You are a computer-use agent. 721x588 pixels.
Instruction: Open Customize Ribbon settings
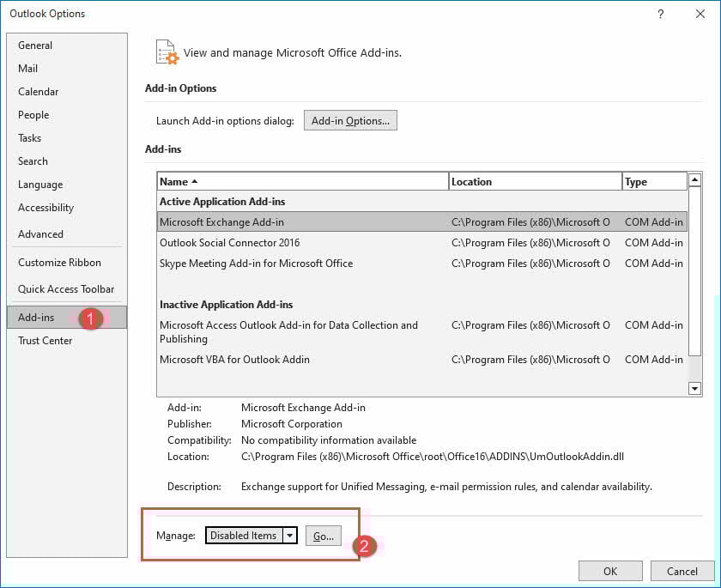point(59,263)
